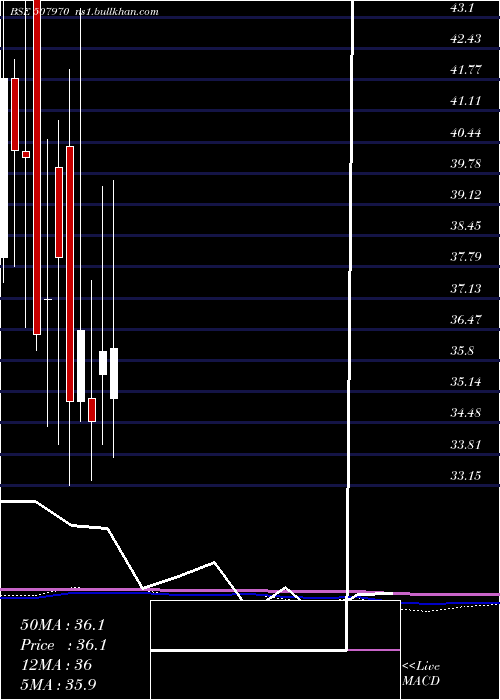Image resolution: width=500 pixels, height=700 pixels.
Task: Click the 37.79 price axis label
Action: (x=466, y=257)
